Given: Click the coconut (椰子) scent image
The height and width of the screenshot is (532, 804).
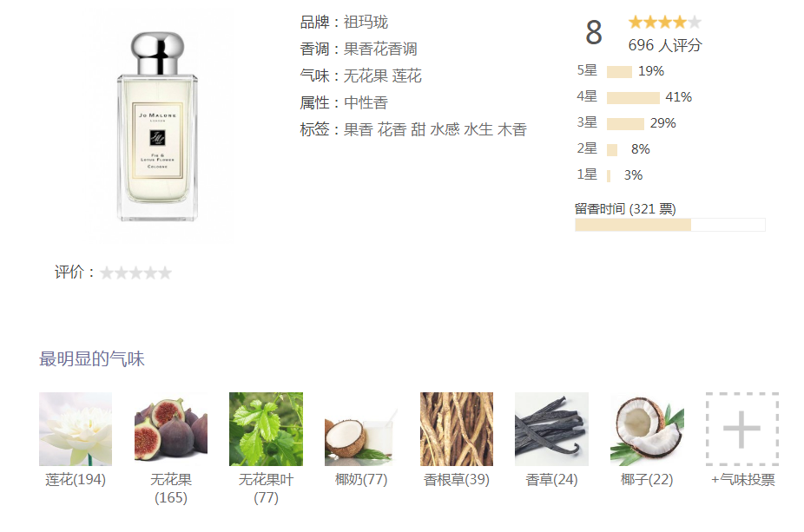Looking at the screenshot, I should 647,429.
